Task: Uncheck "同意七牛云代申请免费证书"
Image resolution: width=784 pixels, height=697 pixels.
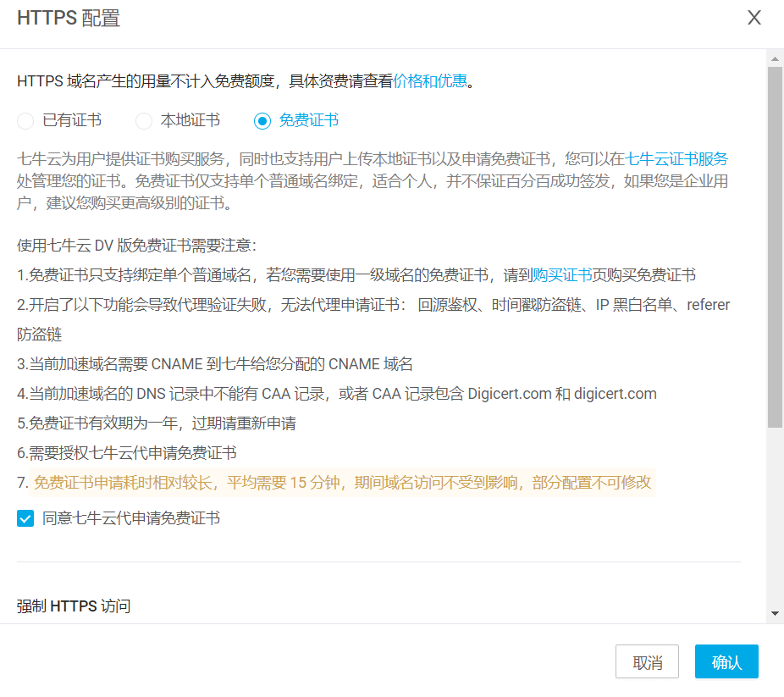Action: 25,518
